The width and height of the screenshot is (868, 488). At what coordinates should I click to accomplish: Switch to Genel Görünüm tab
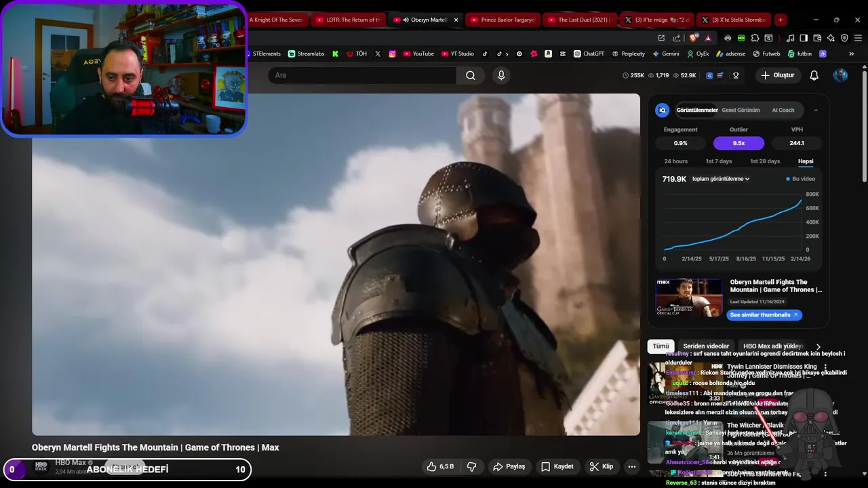pyautogui.click(x=741, y=110)
